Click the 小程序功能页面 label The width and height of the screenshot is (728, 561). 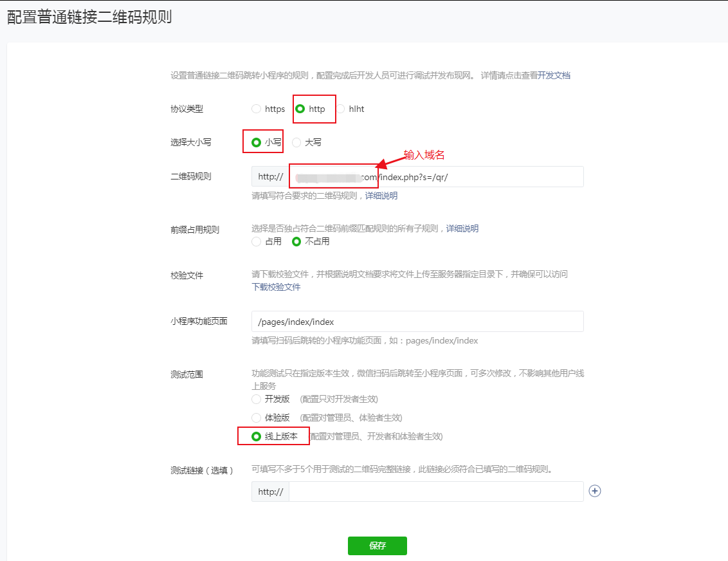point(199,321)
